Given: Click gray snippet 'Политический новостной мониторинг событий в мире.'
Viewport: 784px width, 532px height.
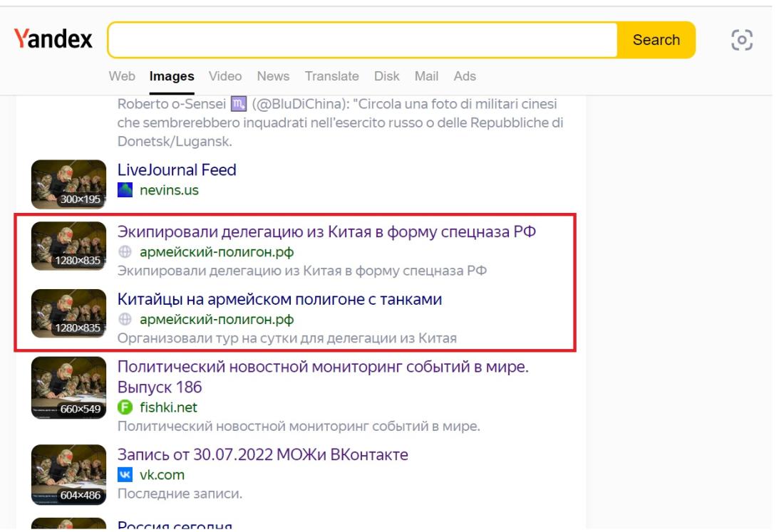Looking at the screenshot, I should [x=299, y=426].
